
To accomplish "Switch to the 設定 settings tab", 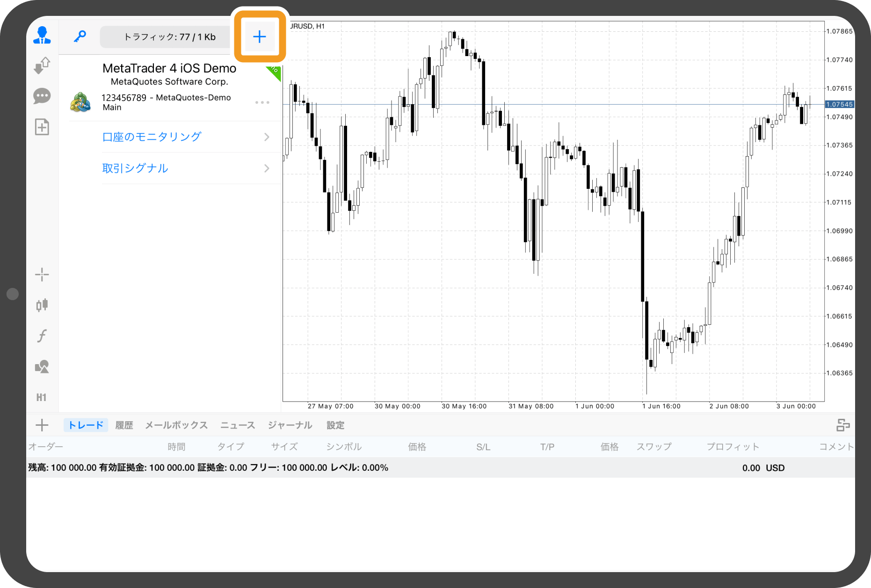I will pos(335,425).
